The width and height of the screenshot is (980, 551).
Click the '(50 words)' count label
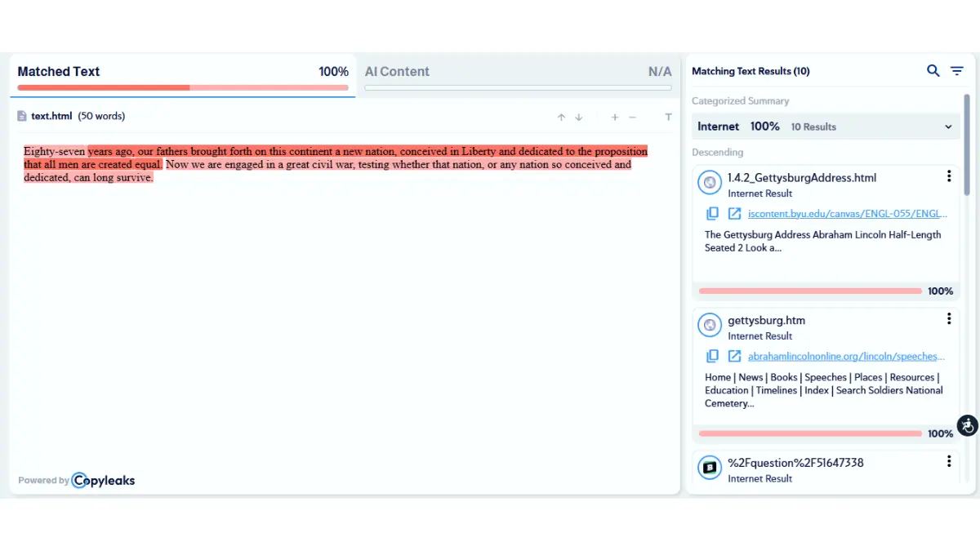tap(101, 116)
